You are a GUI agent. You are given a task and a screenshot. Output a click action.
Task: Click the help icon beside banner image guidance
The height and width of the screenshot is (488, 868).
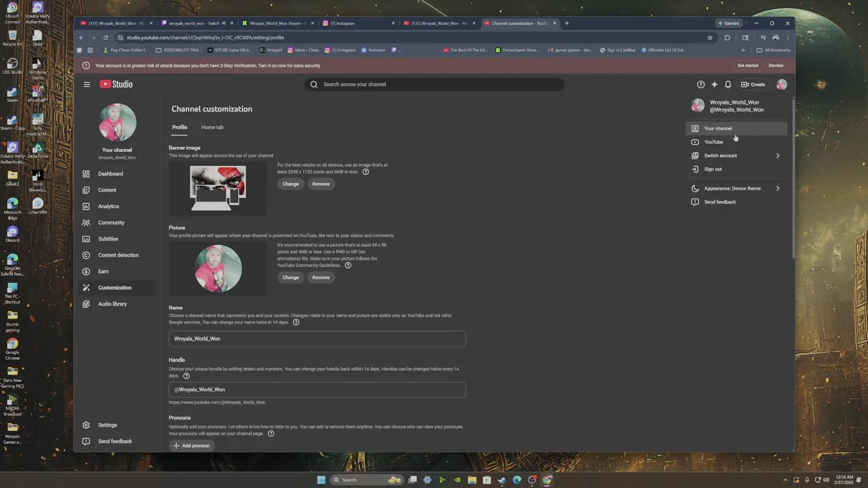(366, 172)
